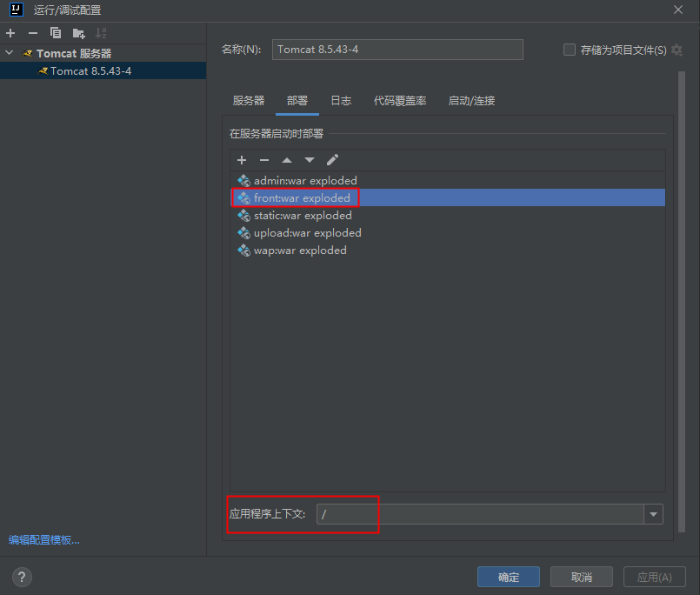This screenshot has height=595, width=700.
Task: Click upload:war exploded artifact icon
Action: [243, 233]
